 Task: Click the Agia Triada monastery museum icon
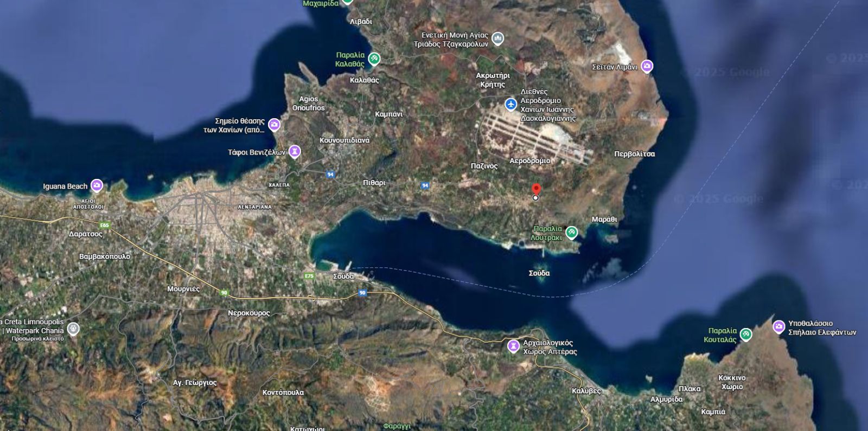[497, 39]
